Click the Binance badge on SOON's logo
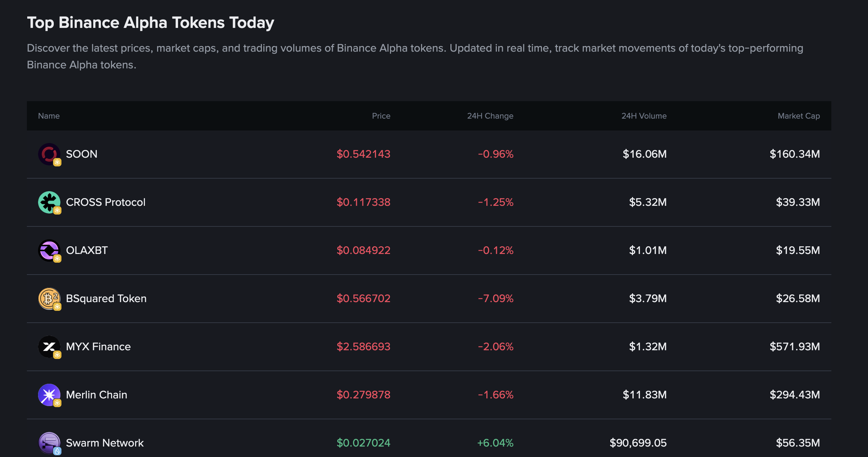Viewport: 868px width, 457px height. [x=58, y=162]
